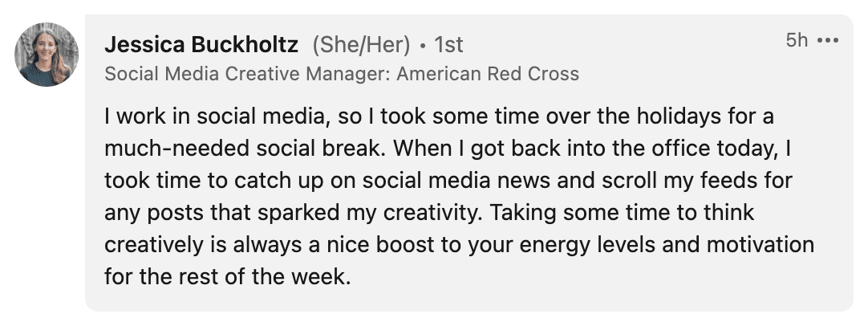Click the final line "for the rest of the week."

coord(228,276)
